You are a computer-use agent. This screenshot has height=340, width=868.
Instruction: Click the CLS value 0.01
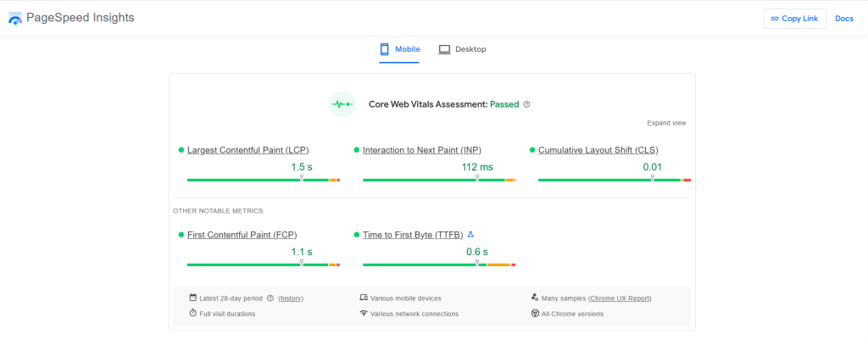pyautogui.click(x=652, y=167)
